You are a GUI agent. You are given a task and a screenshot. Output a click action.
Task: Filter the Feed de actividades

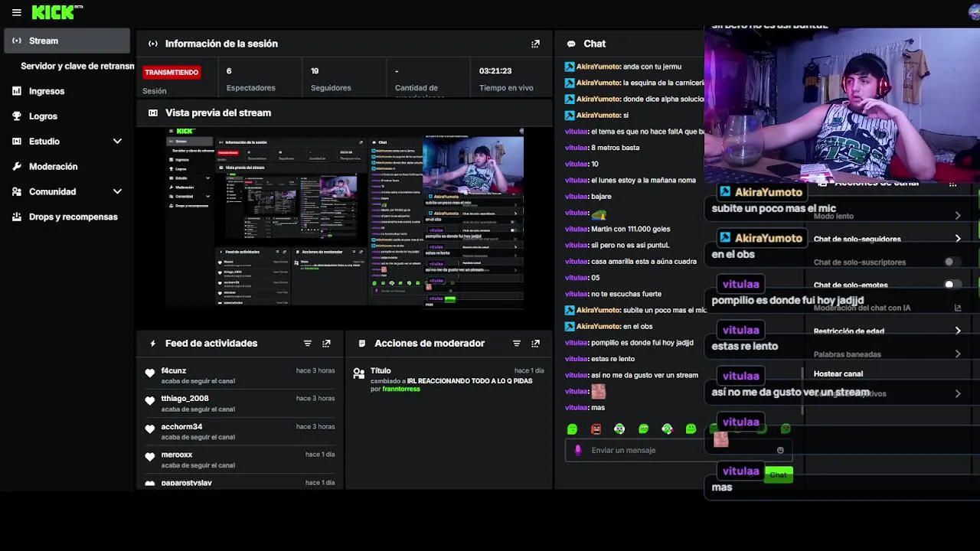point(307,344)
